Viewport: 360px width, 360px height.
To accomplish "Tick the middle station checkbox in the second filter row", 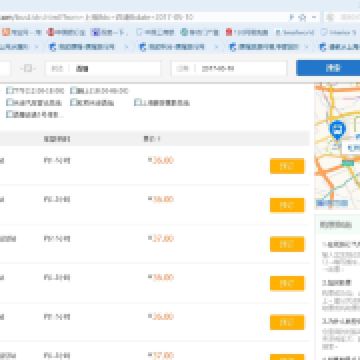I will [74, 102].
